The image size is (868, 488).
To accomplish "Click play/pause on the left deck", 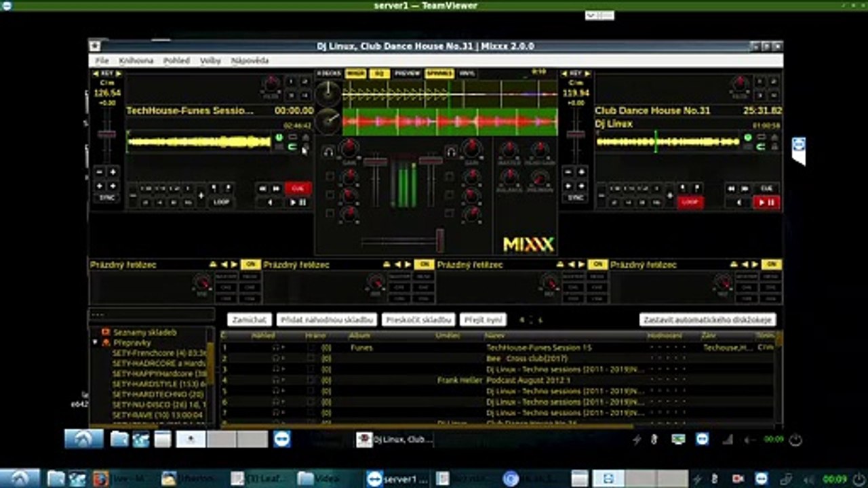I will [x=298, y=202].
